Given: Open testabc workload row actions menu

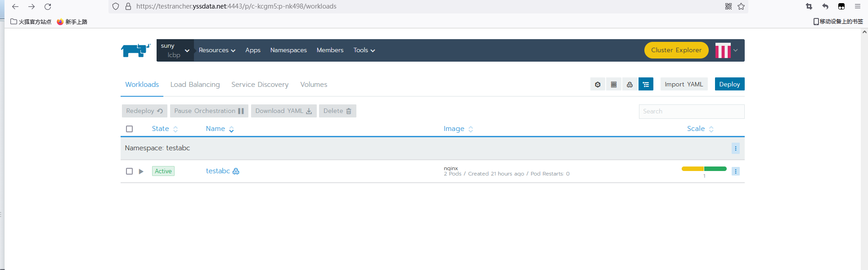Looking at the screenshot, I should pyautogui.click(x=736, y=171).
